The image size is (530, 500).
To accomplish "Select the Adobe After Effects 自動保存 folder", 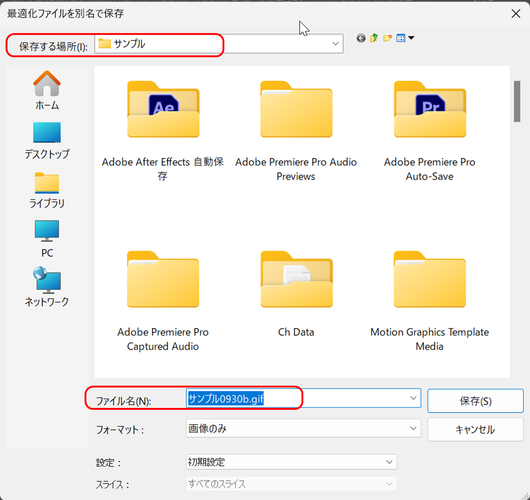I will [x=163, y=131].
